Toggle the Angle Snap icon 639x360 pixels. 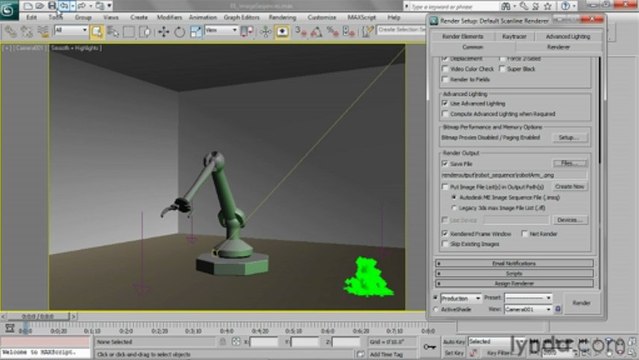coord(317,32)
